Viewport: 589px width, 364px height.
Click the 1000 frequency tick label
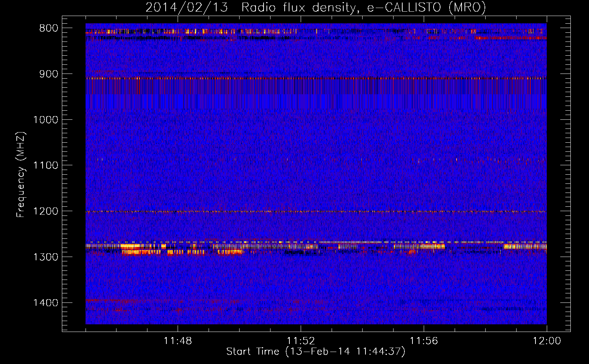pos(46,120)
